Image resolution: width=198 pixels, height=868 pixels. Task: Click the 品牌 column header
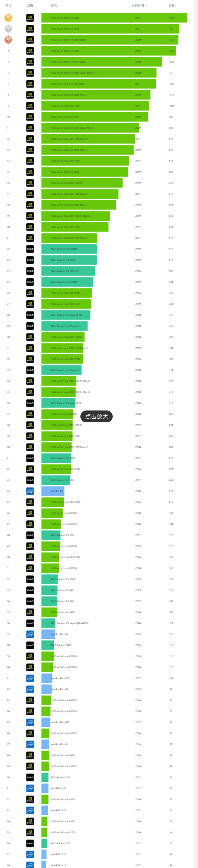[30, 5]
